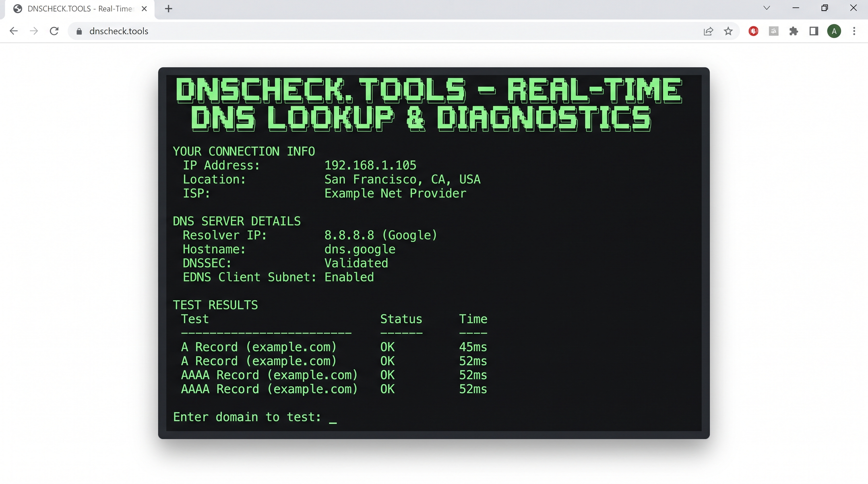Screen dimensions: 868x484
Task: Open Chrome three-dot menu
Action: pos(854,31)
